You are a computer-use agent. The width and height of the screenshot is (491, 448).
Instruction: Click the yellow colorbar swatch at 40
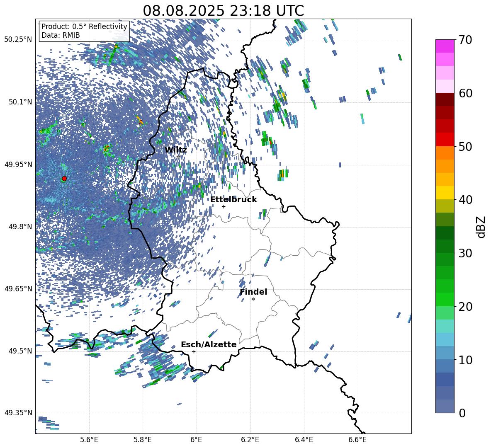445,192
